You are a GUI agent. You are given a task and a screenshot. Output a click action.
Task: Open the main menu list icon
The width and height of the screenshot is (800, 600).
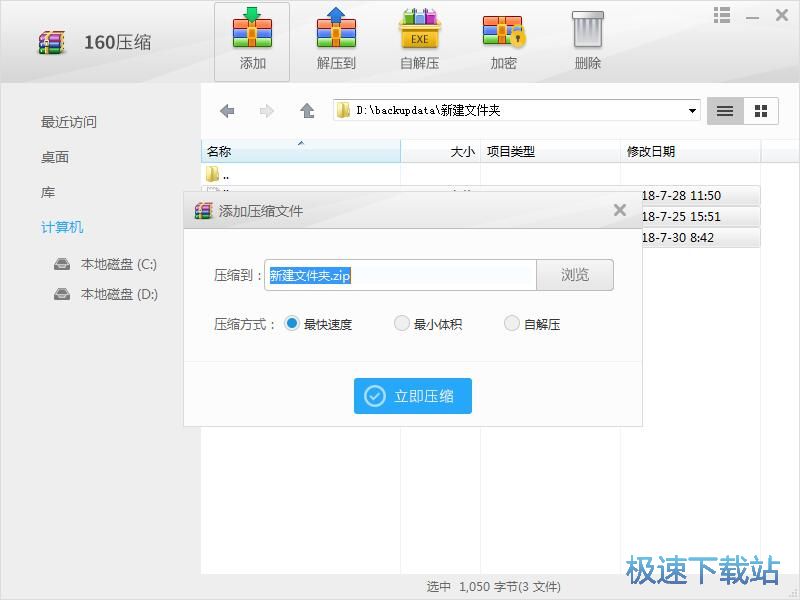pyautogui.click(x=721, y=15)
